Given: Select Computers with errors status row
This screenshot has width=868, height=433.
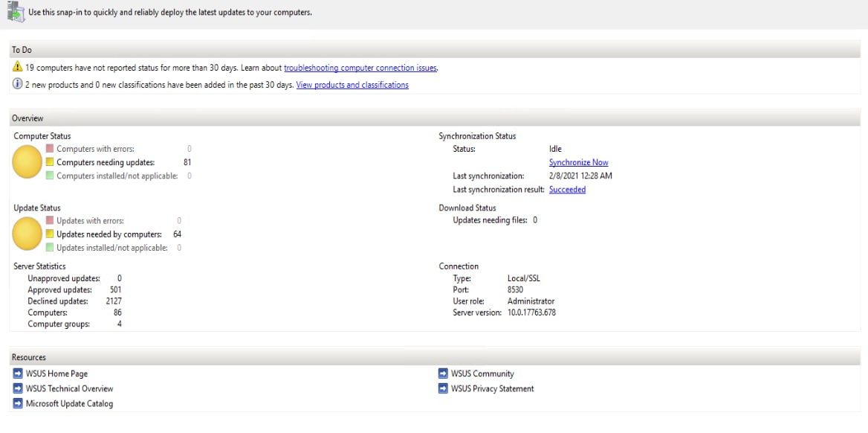Looking at the screenshot, I should 119,149.
